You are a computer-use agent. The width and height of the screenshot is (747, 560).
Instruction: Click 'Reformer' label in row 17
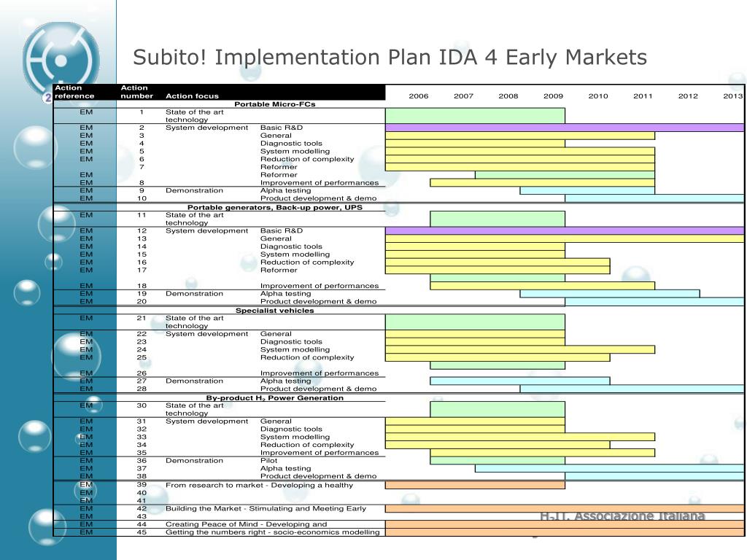pyautogui.click(x=279, y=270)
